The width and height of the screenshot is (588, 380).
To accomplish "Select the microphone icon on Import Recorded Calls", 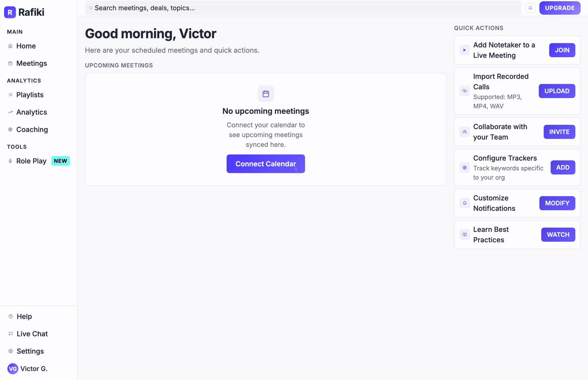I will (x=464, y=91).
